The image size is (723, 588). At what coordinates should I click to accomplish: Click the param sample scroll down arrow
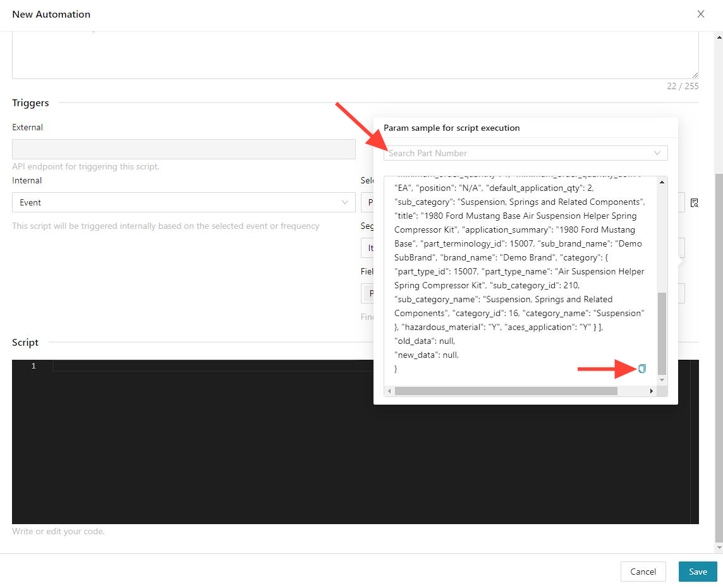(x=662, y=380)
